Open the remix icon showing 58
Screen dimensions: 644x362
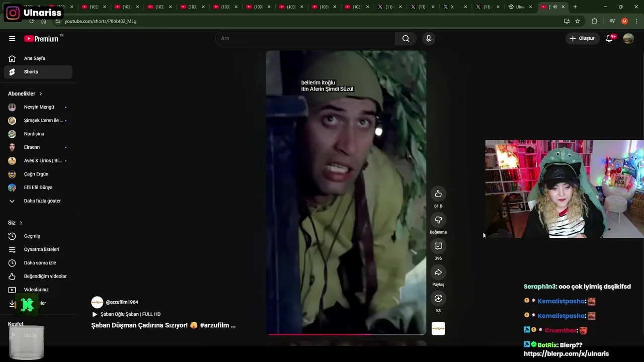click(438, 299)
